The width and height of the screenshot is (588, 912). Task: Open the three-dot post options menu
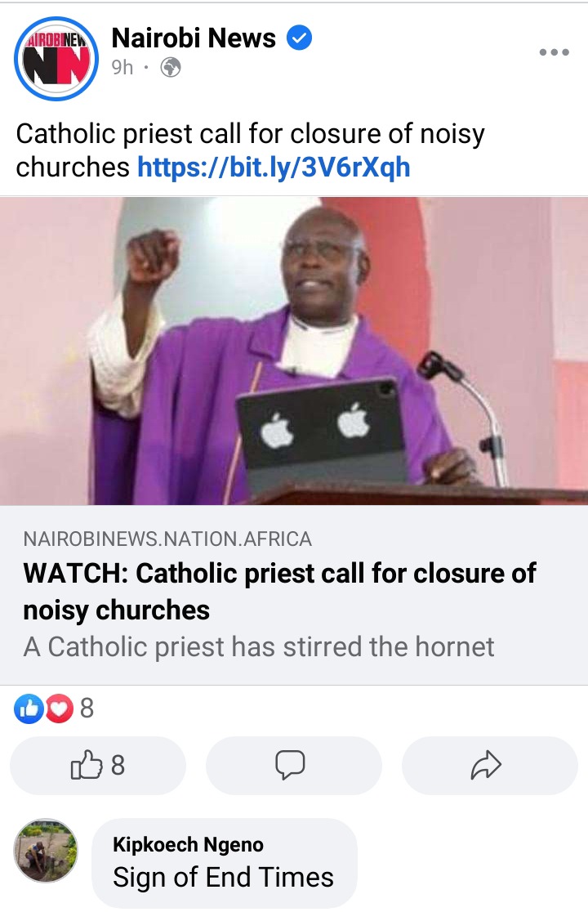[554, 52]
